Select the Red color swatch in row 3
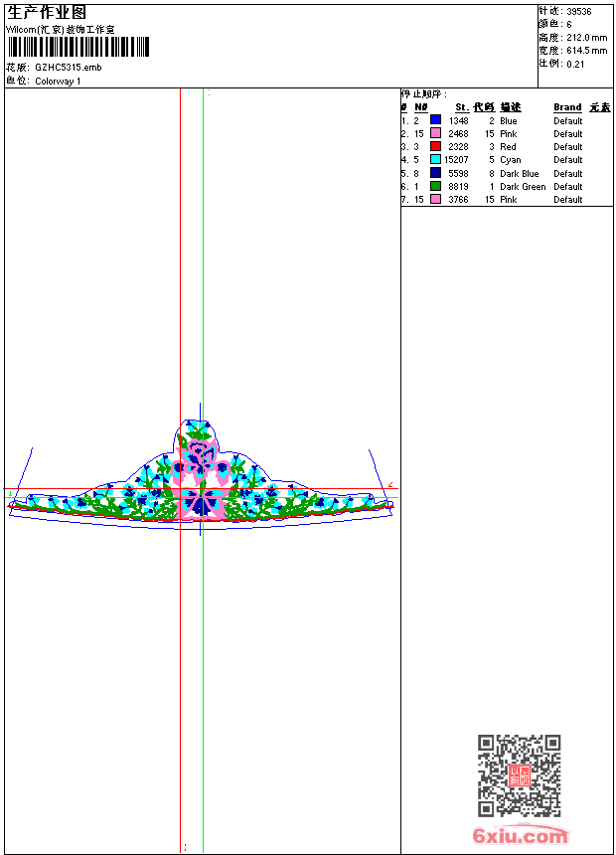Screen dimensions: 616x855 (435, 146)
